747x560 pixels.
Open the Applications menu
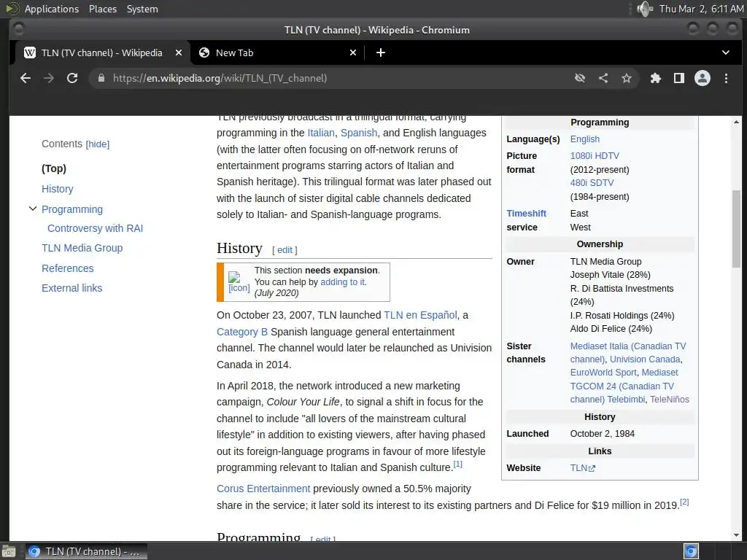[52, 9]
